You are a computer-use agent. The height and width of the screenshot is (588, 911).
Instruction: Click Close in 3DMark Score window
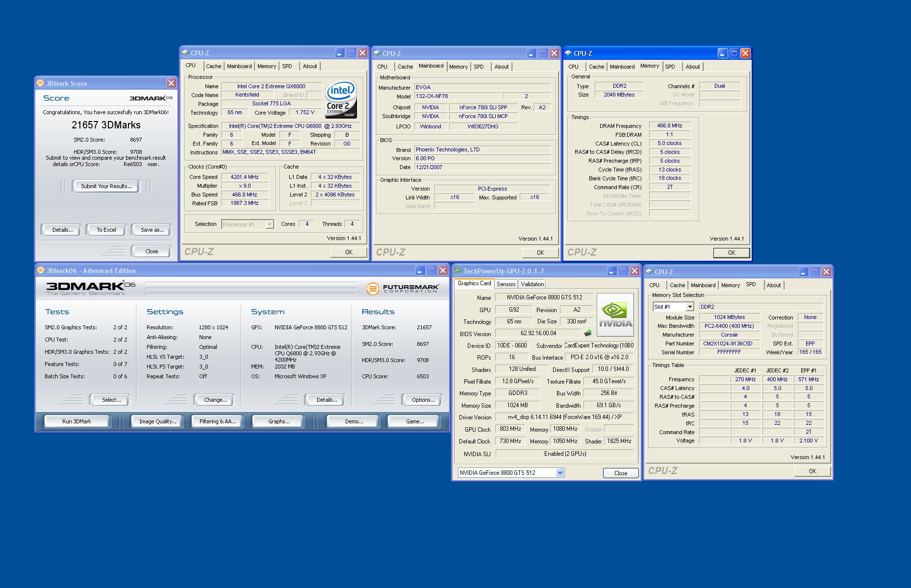[152, 251]
